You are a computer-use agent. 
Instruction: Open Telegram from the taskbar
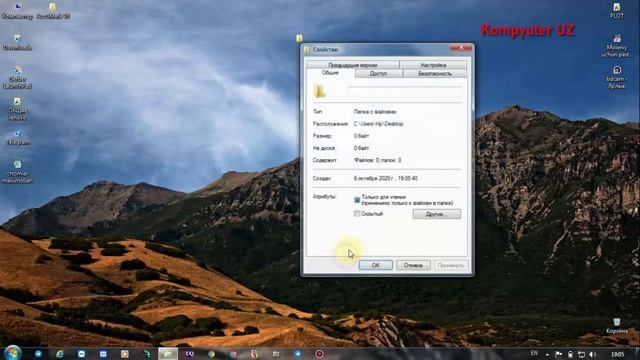[298, 354]
